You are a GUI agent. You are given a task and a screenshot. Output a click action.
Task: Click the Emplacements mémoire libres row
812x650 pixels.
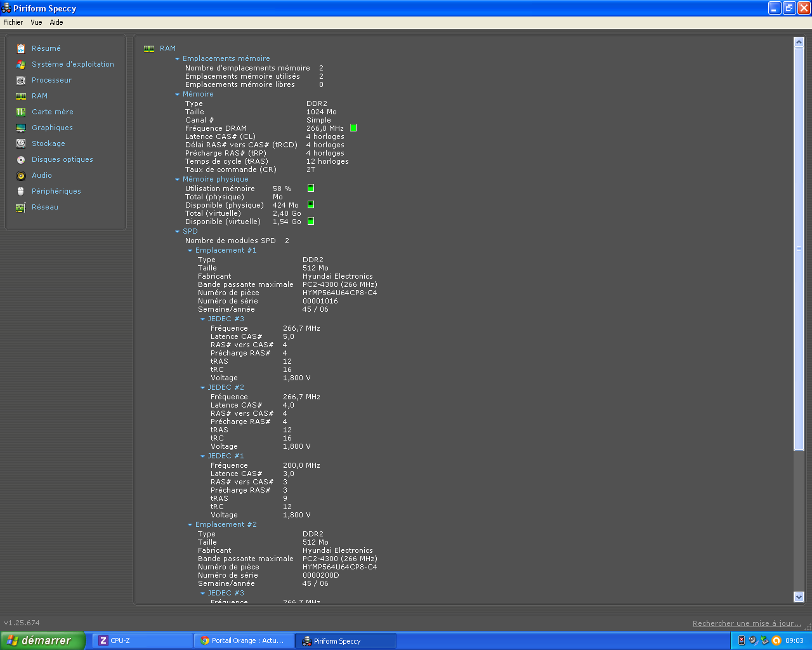(x=254, y=84)
